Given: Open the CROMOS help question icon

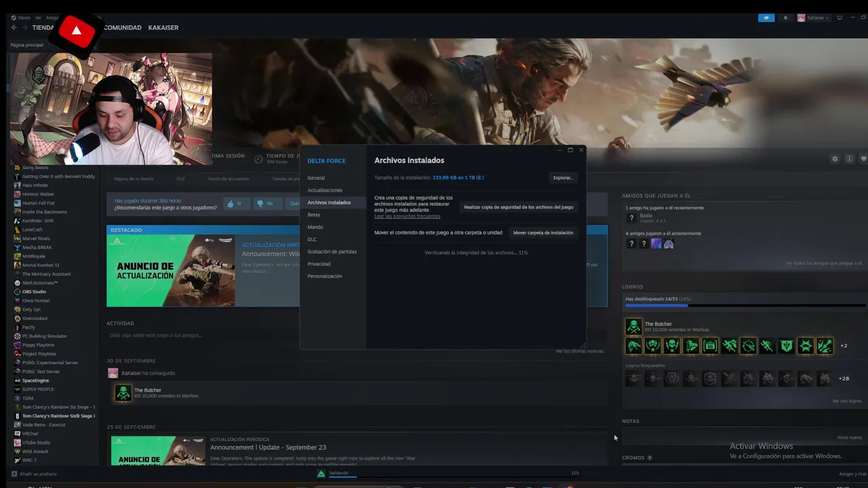Looking at the screenshot, I should [x=650, y=457].
